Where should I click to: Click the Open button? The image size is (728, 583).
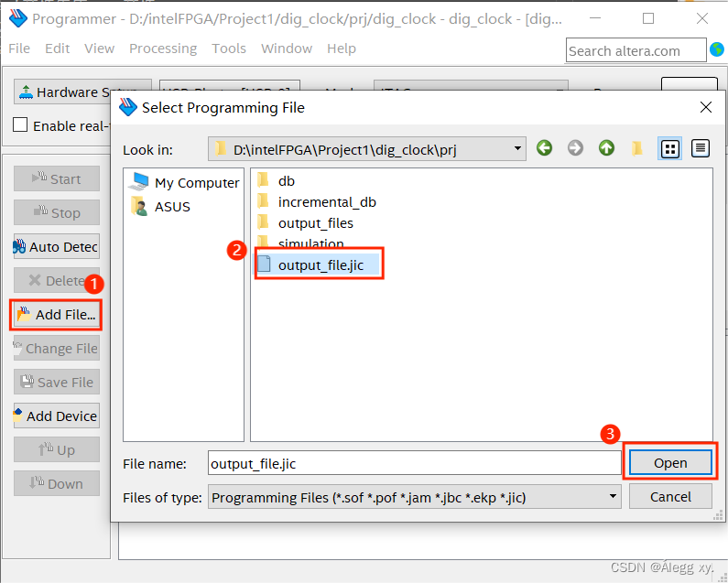click(670, 463)
